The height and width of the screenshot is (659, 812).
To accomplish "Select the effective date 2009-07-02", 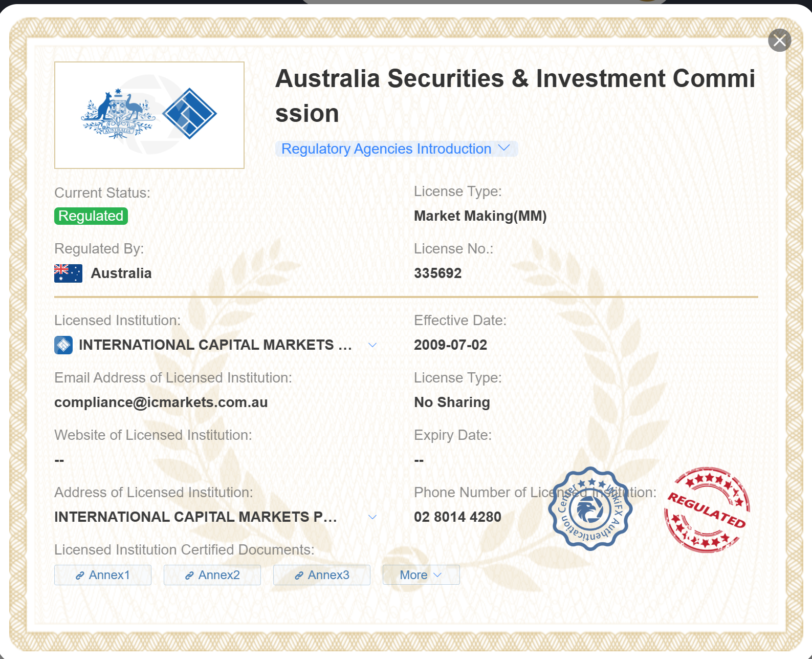I will (x=451, y=345).
